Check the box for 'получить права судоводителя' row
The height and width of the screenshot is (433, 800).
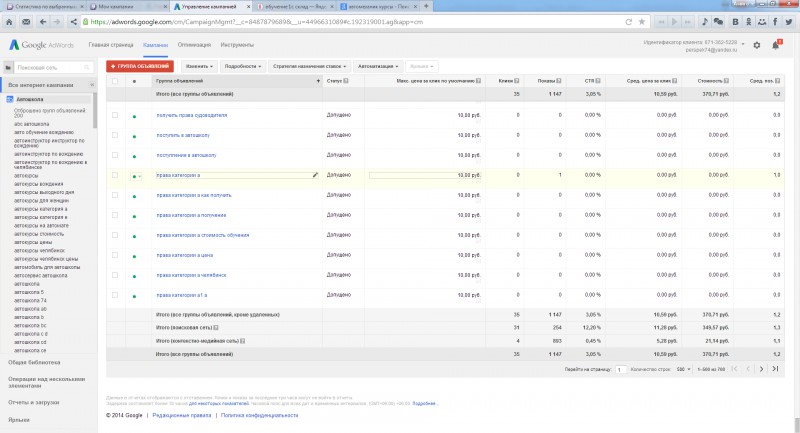pos(114,115)
